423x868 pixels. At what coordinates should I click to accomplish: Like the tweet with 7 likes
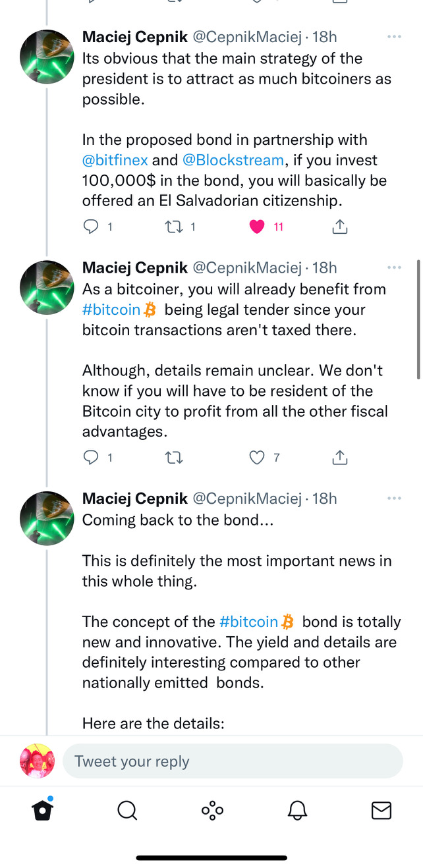click(257, 458)
